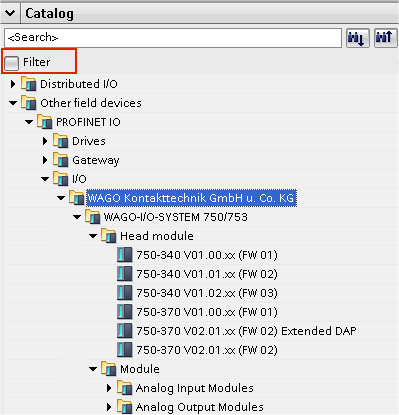Screen dimensions: 399x415
Task: Select the Gateway tree item
Action: point(96,160)
